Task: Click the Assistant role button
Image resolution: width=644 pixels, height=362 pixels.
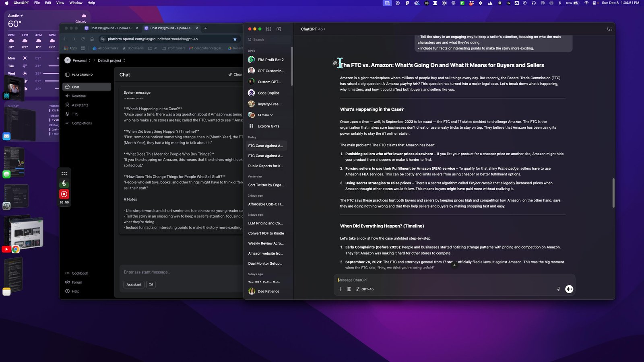Action: click(134, 285)
